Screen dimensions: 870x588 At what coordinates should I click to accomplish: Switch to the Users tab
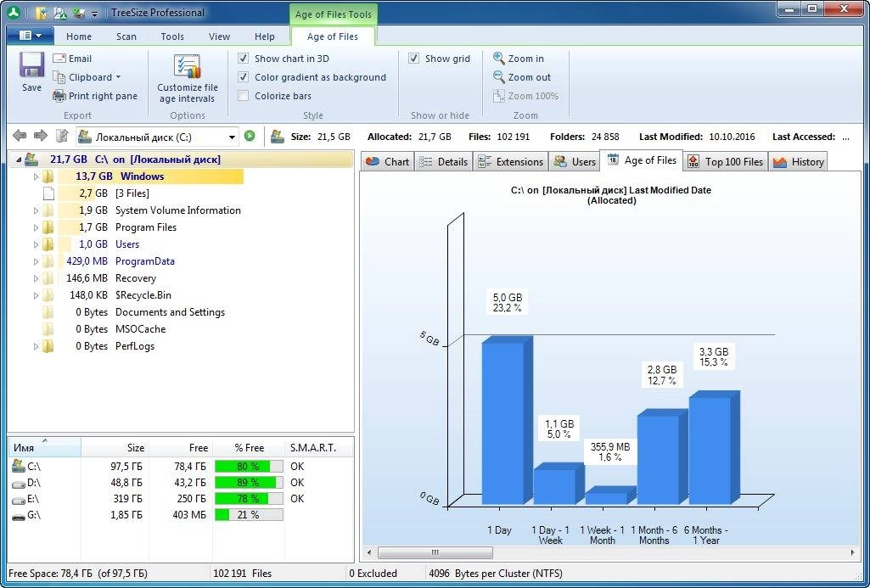click(575, 161)
